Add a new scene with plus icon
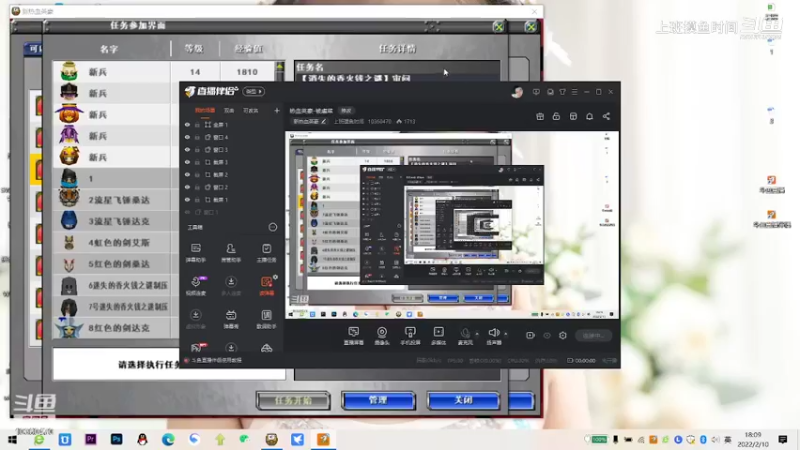Image resolution: width=800 pixels, height=450 pixels. (x=277, y=110)
